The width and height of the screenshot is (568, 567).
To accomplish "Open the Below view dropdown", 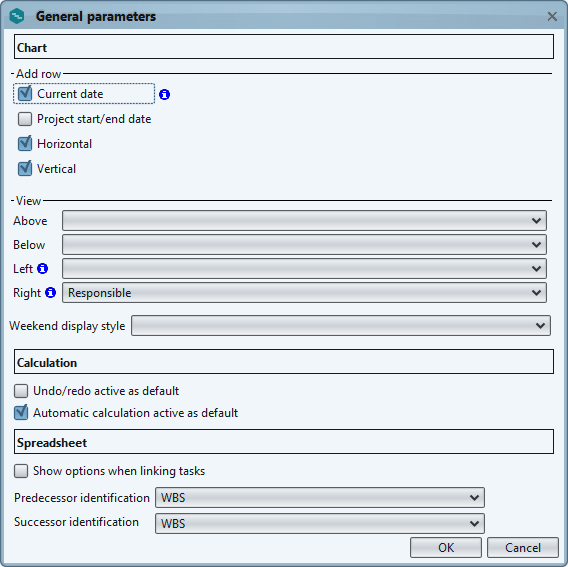I will click(x=304, y=245).
